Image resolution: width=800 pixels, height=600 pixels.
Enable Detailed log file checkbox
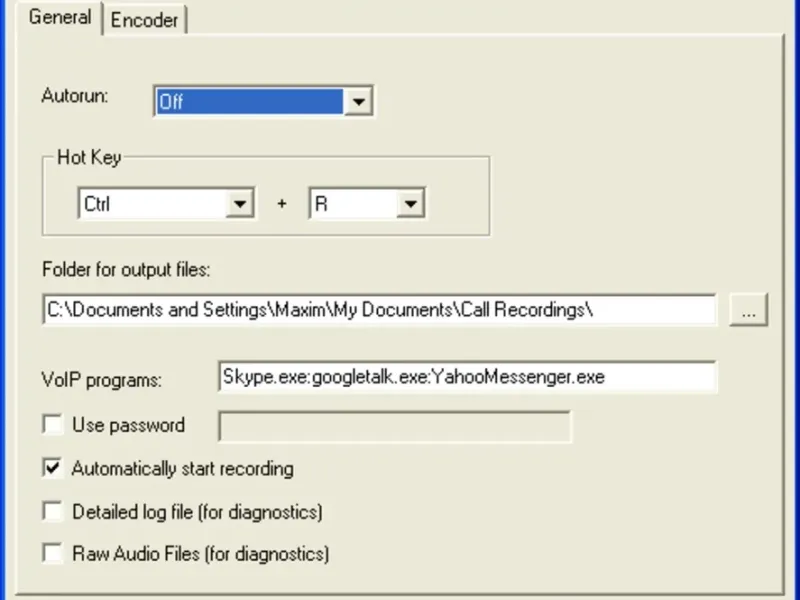point(52,512)
